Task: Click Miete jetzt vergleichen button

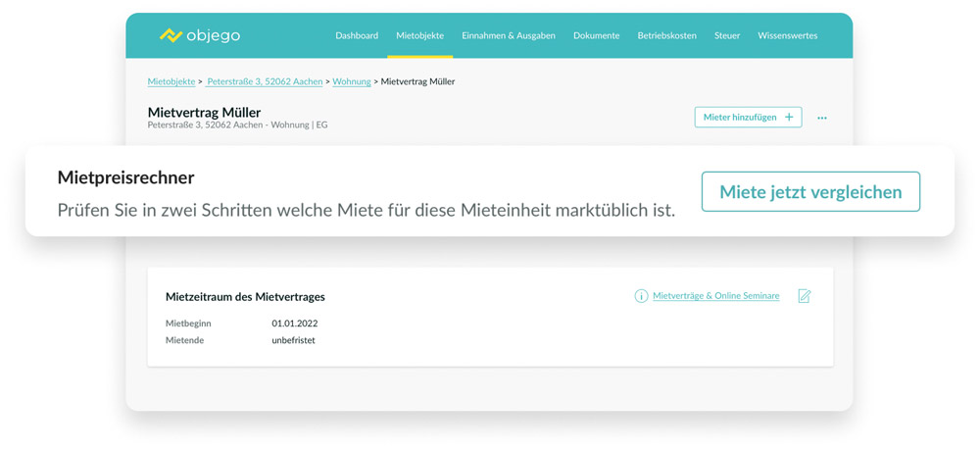Action: [x=810, y=192]
